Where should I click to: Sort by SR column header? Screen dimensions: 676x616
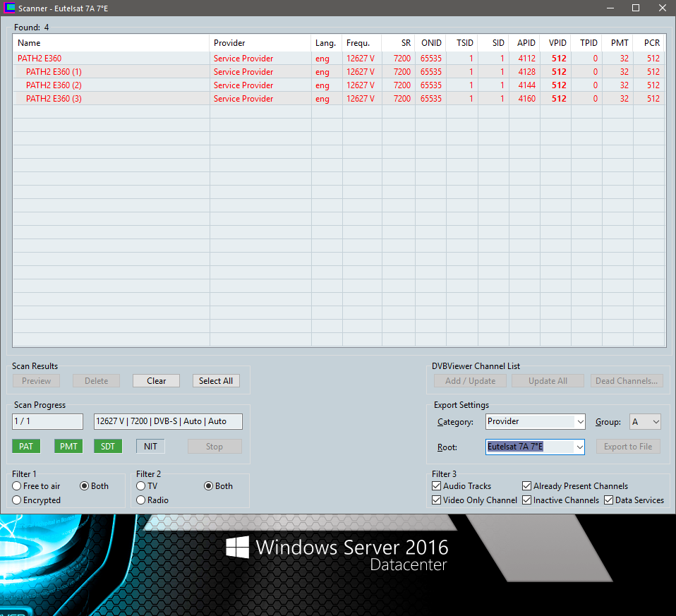[399, 43]
